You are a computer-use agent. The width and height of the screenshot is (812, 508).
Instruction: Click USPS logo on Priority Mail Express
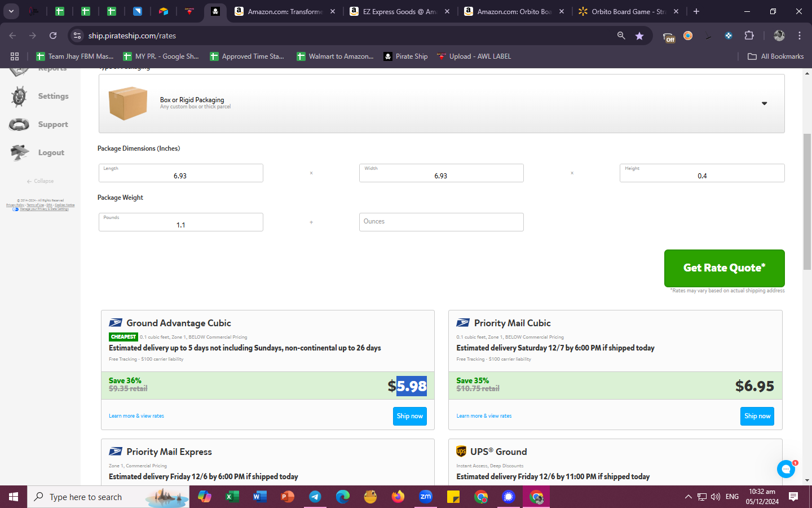click(x=116, y=452)
